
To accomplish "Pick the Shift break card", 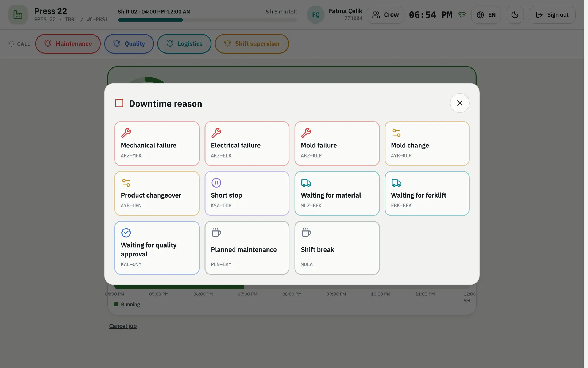I will [337, 248].
